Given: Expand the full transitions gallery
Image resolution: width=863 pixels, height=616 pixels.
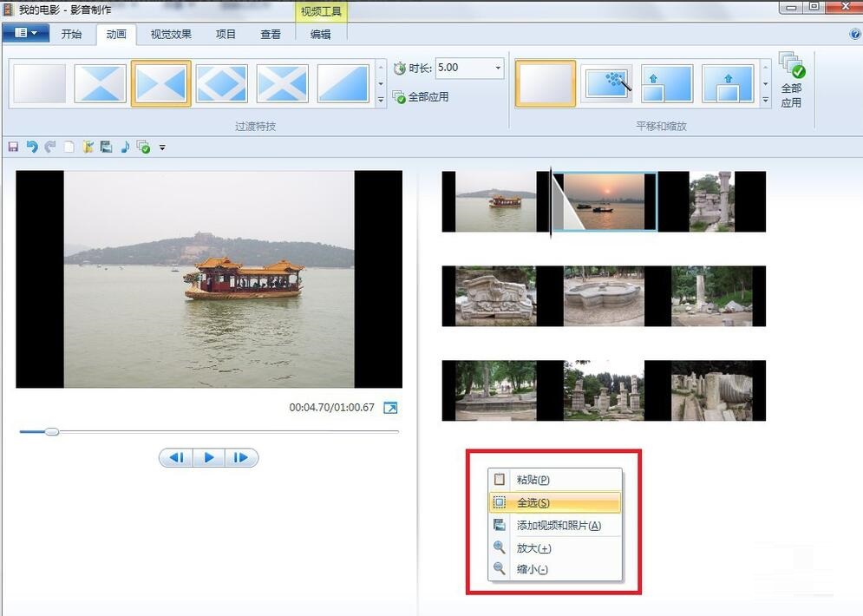Looking at the screenshot, I should (x=381, y=100).
